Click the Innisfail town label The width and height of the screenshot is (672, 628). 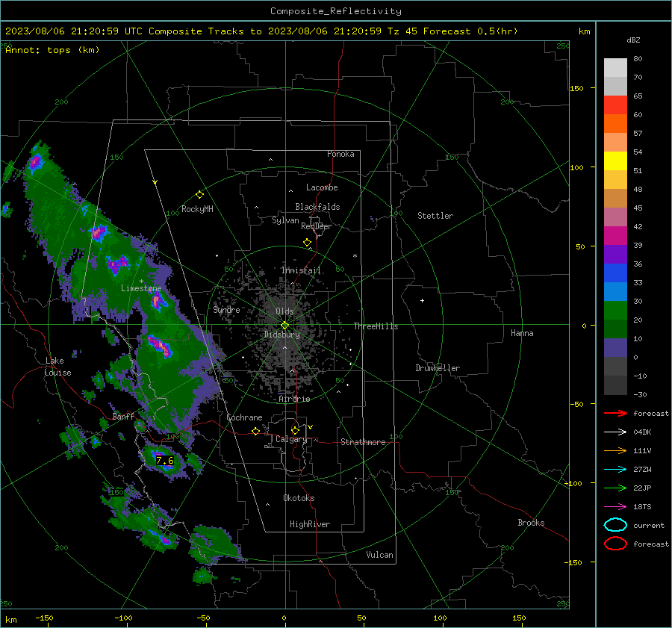pyautogui.click(x=301, y=270)
